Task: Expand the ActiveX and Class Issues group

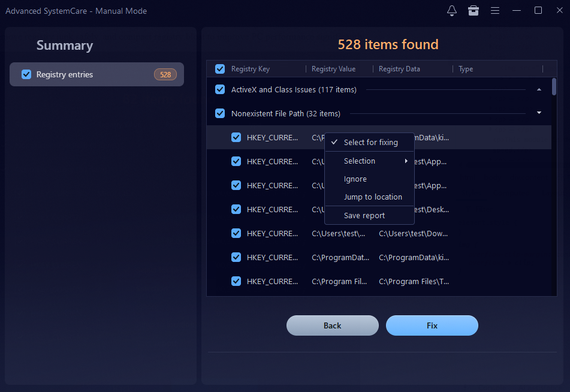Action: (x=539, y=90)
